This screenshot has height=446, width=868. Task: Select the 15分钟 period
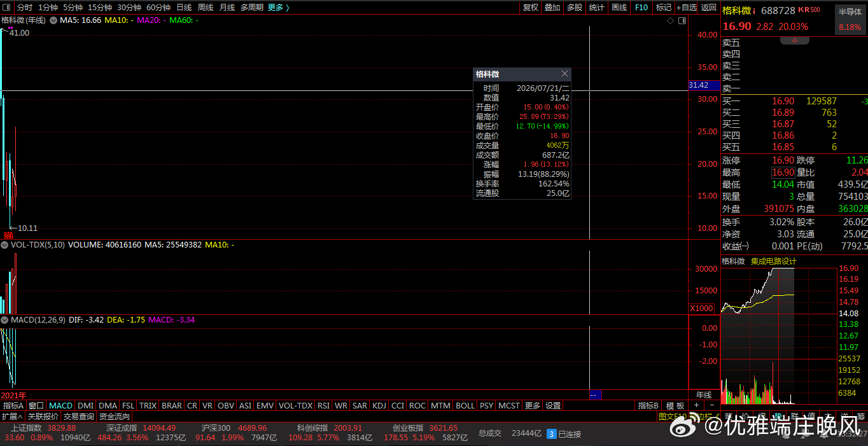click(x=100, y=8)
